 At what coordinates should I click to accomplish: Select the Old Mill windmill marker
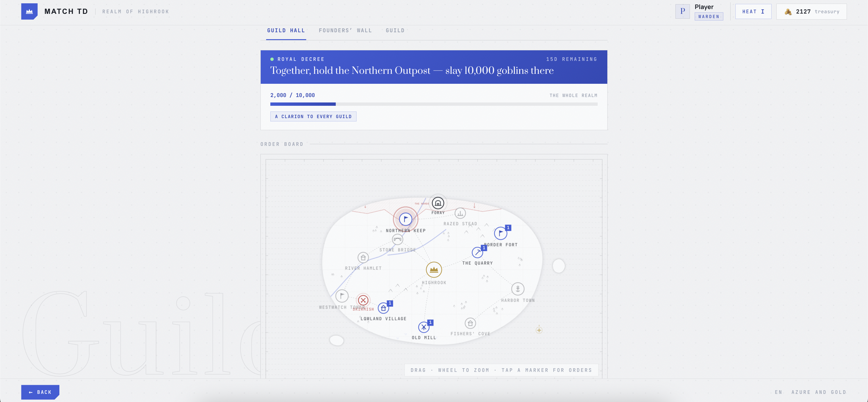click(423, 327)
